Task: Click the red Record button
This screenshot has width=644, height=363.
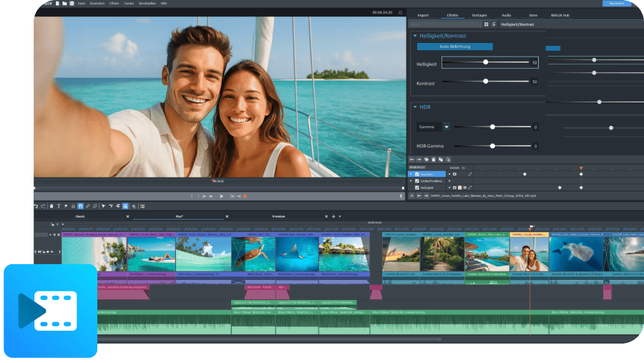Action: coord(245,196)
